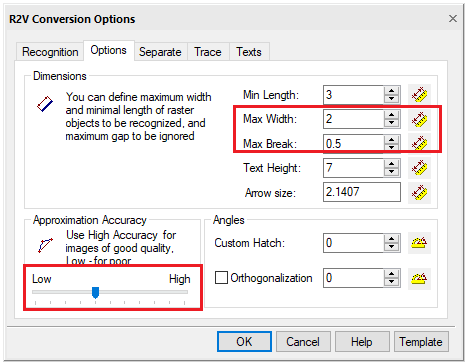467x362 pixels.
Task: Switch to the Texts tab
Action: (x=249, y=52)
